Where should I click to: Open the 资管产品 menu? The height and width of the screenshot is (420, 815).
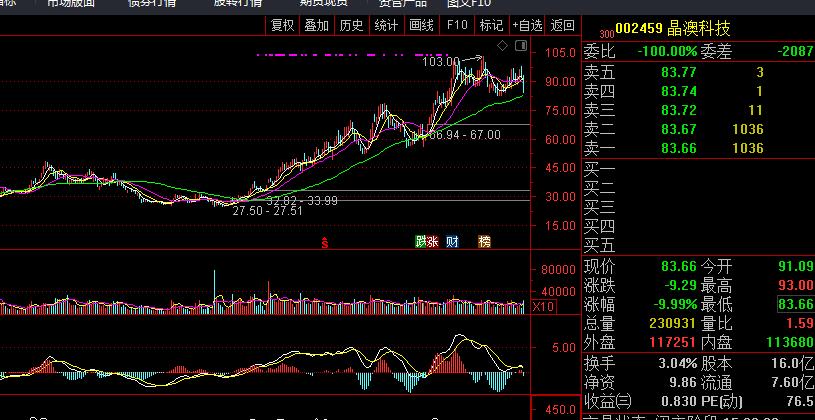coord(402,3)
